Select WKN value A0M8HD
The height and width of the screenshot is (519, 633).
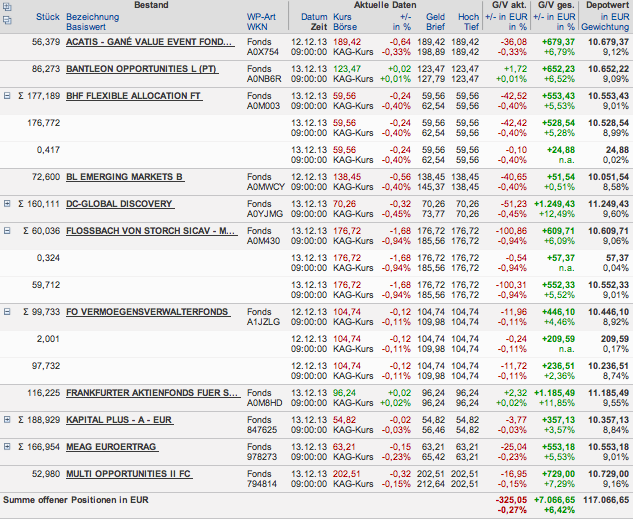coord(265,403)
